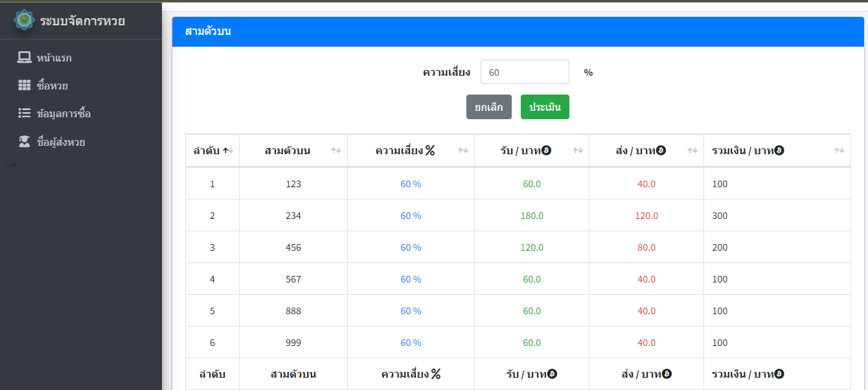Click the grid icon beside ซื้อหวย

tap(25, 86)
